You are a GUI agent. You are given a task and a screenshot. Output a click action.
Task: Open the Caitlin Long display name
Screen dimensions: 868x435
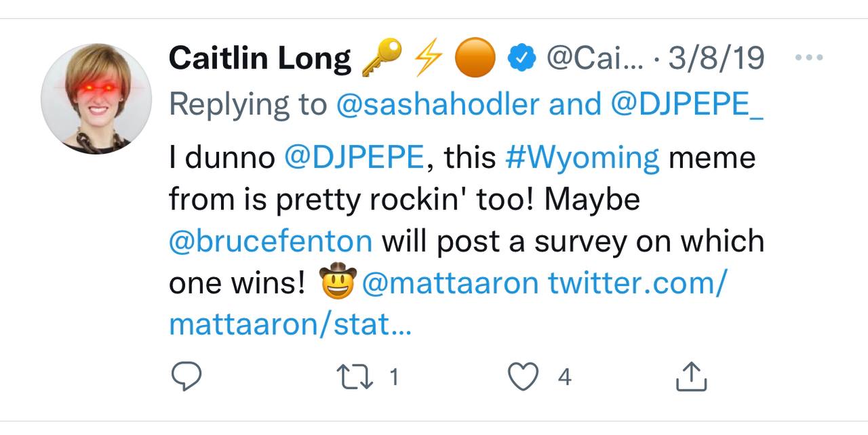[260, 59]
